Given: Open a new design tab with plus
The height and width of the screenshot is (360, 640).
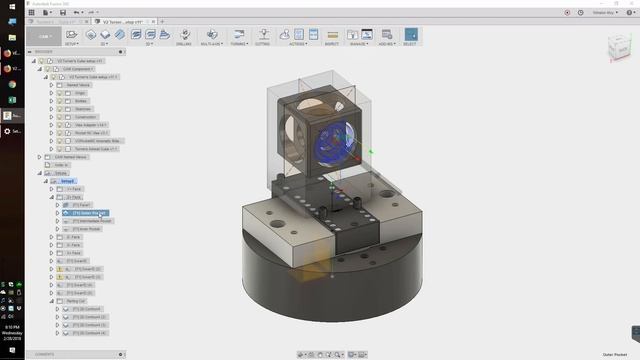Looking at the screenshot, I should click(x=162, y=21).
